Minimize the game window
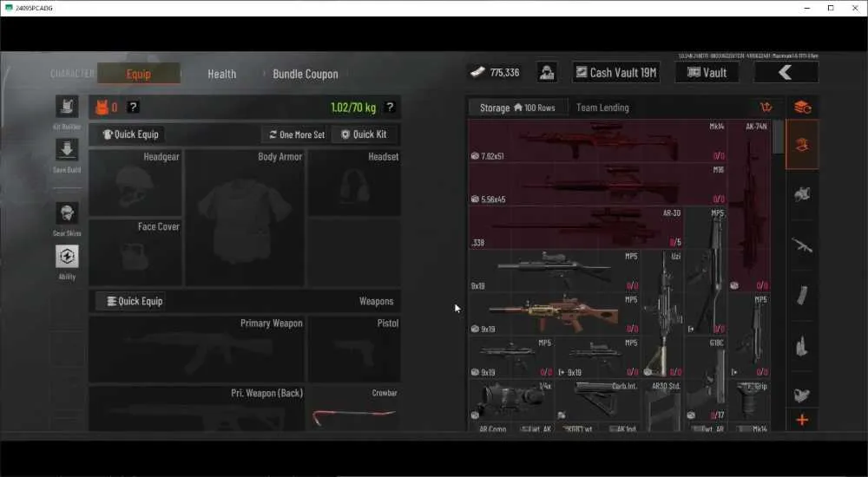The width and height of the screenshot is (868, 477). pyautogui.click(x=807, y=8)
